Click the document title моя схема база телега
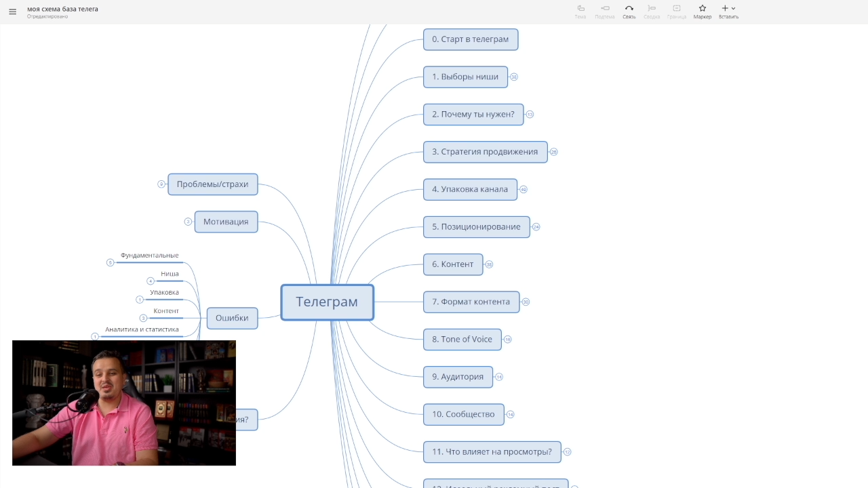The image size is (868, 488). click(62, 9)
